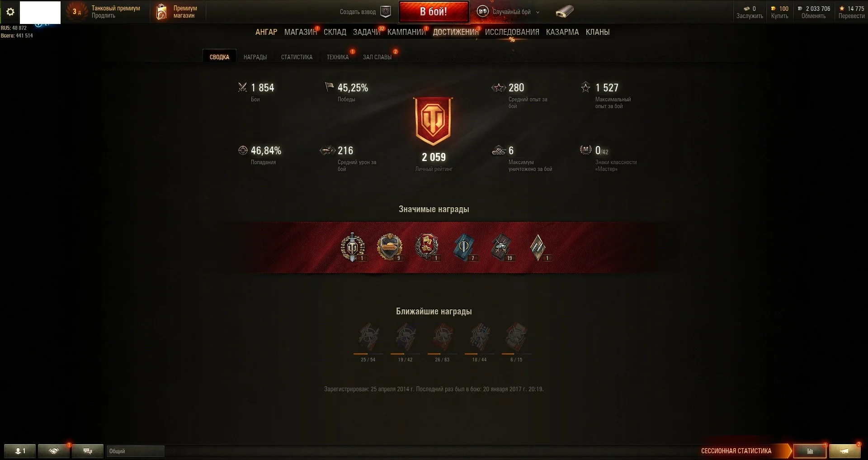Open the settings gear menu

pos(10,12)
